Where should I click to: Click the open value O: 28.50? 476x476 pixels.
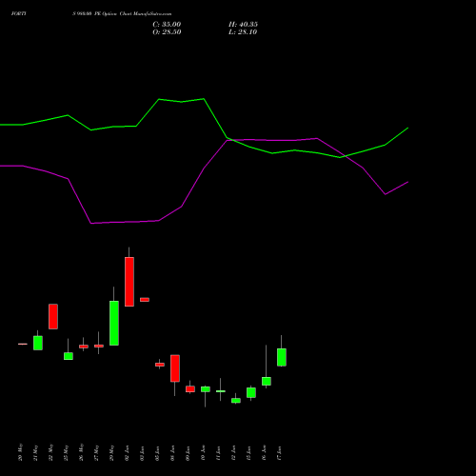coord(167,32)
